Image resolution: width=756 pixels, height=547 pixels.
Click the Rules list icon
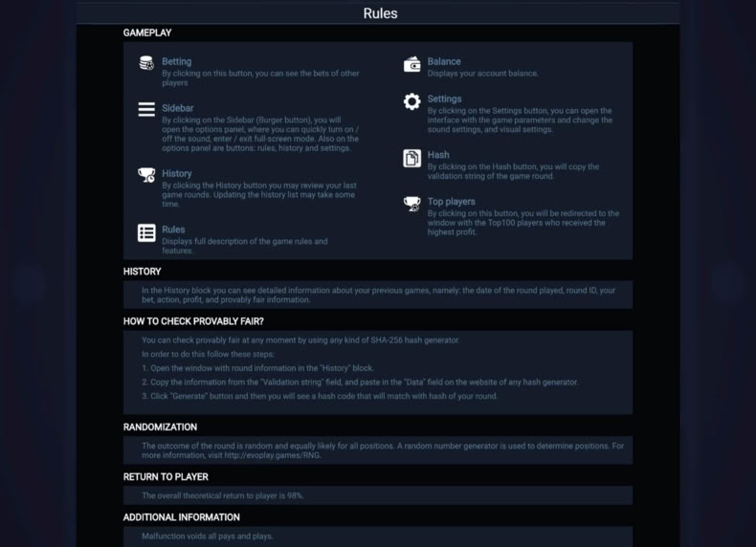(x=146, y=232)
